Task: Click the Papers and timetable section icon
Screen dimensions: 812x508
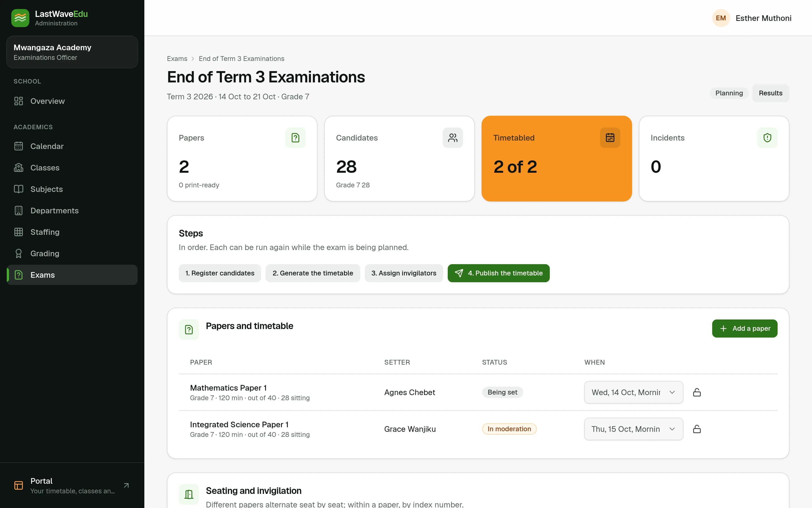Action: (x=189, y=330)
